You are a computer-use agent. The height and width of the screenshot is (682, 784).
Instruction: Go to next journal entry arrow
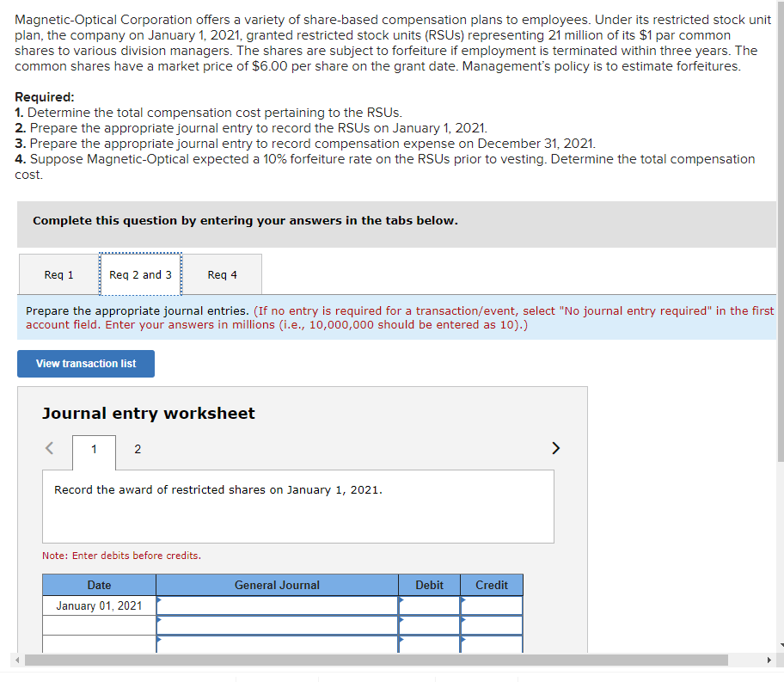555,448
